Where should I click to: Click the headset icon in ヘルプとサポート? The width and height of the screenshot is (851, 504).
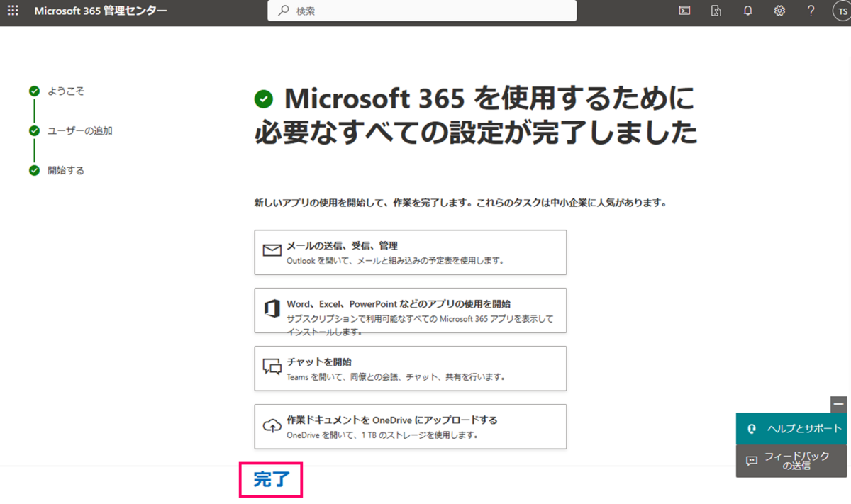pyautogui.click(x=752, y=429)
